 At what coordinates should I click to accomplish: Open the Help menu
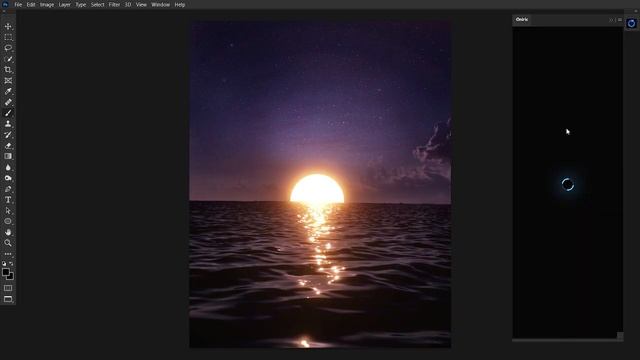click(180, 5)
